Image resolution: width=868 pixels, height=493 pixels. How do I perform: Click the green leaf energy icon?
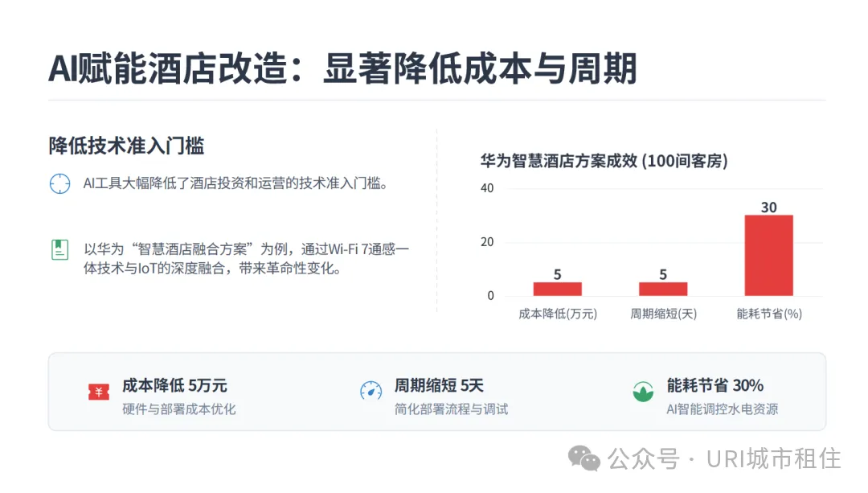click(x=643, y=392)
